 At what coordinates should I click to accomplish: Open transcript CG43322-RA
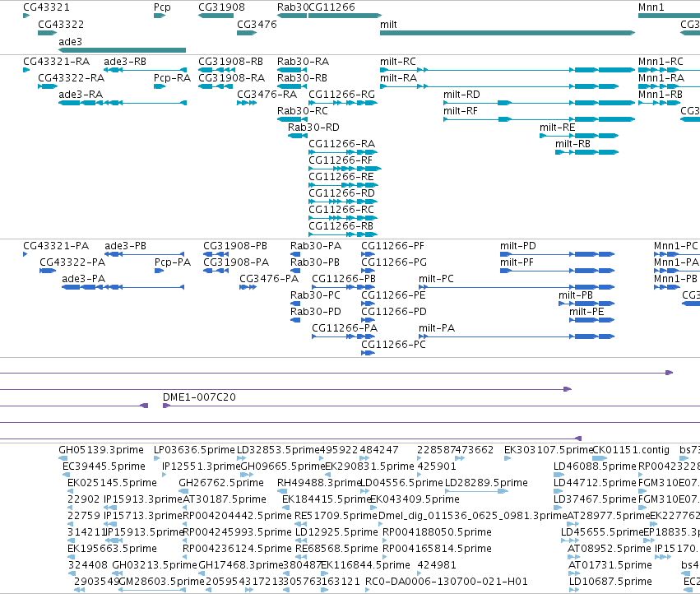tap(71, 78)
